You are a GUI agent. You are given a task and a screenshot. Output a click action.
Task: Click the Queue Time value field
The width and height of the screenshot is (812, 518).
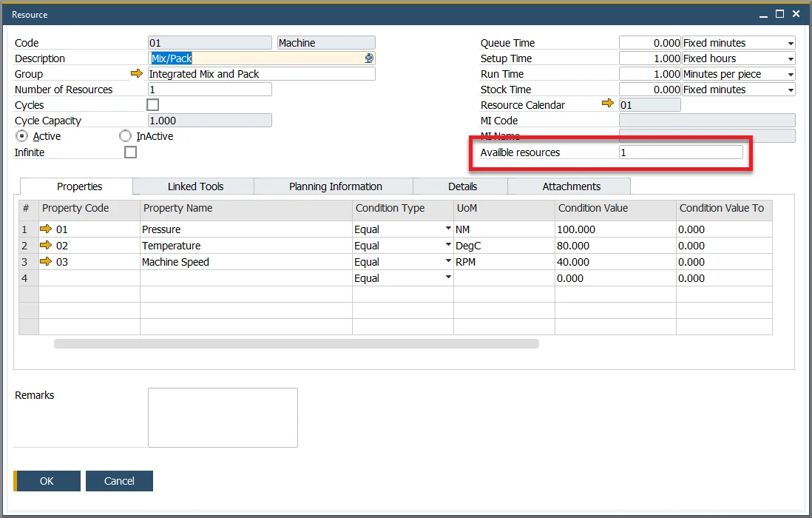click(x=650, y=43)
